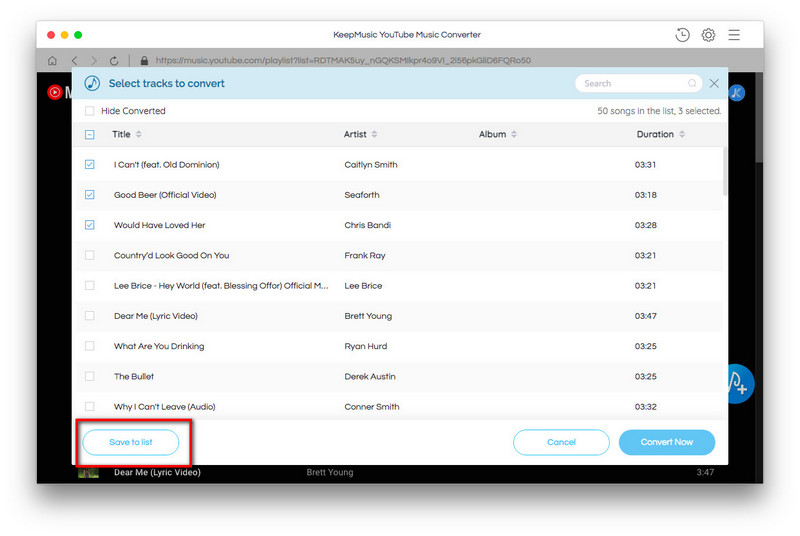
Task: Click the YouTube Music logo
Action: (59, 92)
